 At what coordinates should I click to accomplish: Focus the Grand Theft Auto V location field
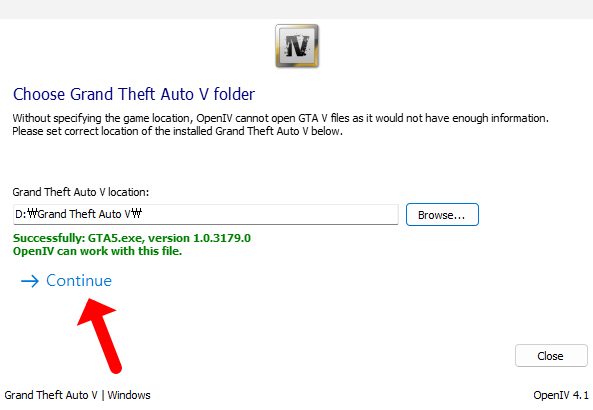206,214
